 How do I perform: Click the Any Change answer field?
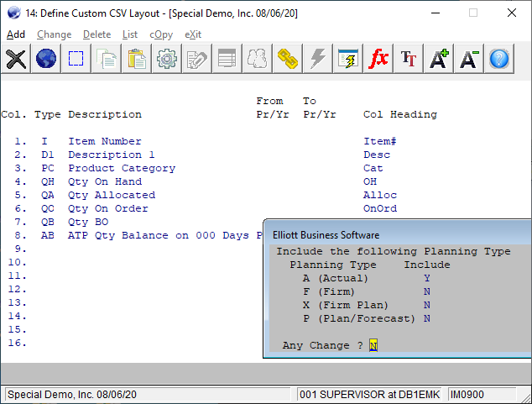pyautogui.click(x=373, y=345)
